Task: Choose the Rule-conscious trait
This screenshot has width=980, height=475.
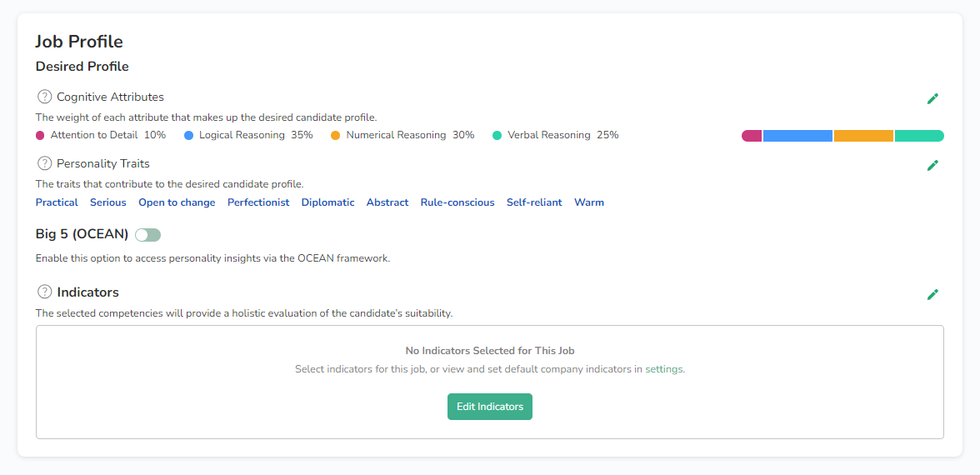Action: [x=457, y=202]
